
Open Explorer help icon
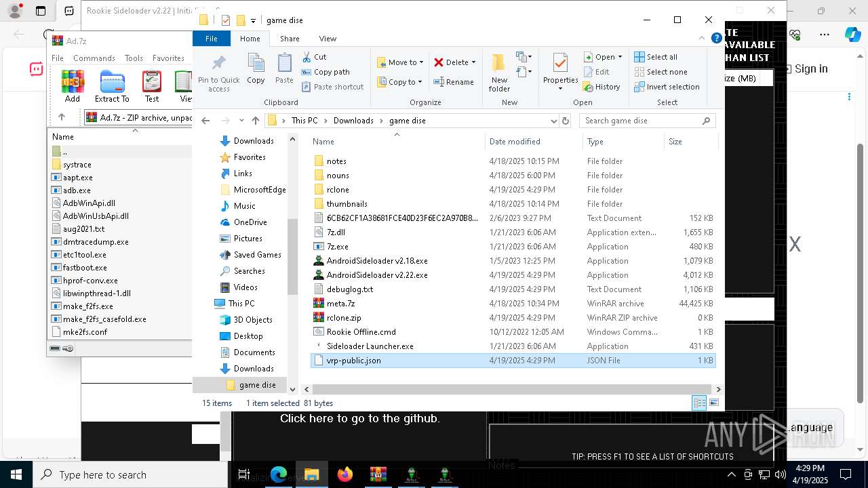716,39
